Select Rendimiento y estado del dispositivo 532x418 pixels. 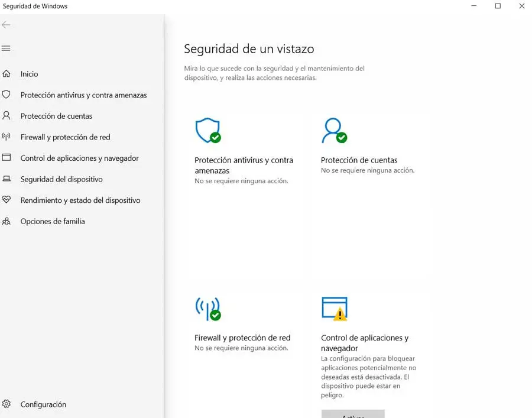point(80,200)
